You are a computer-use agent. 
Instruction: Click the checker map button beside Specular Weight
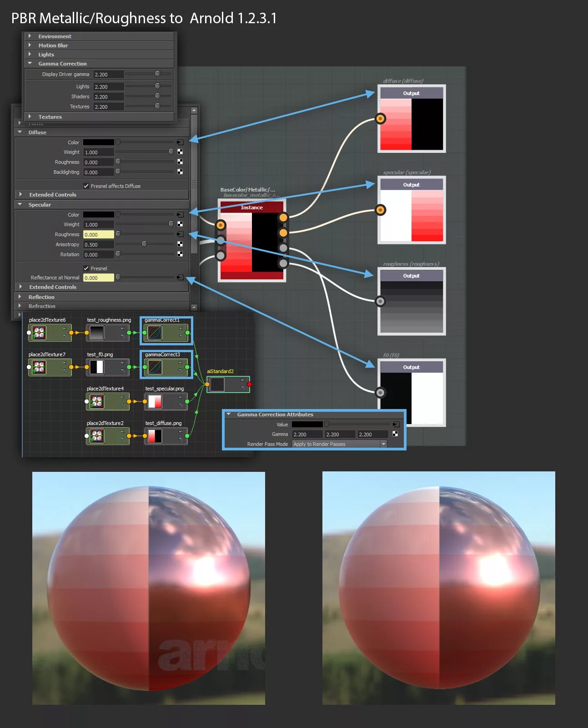pos(180,224)
